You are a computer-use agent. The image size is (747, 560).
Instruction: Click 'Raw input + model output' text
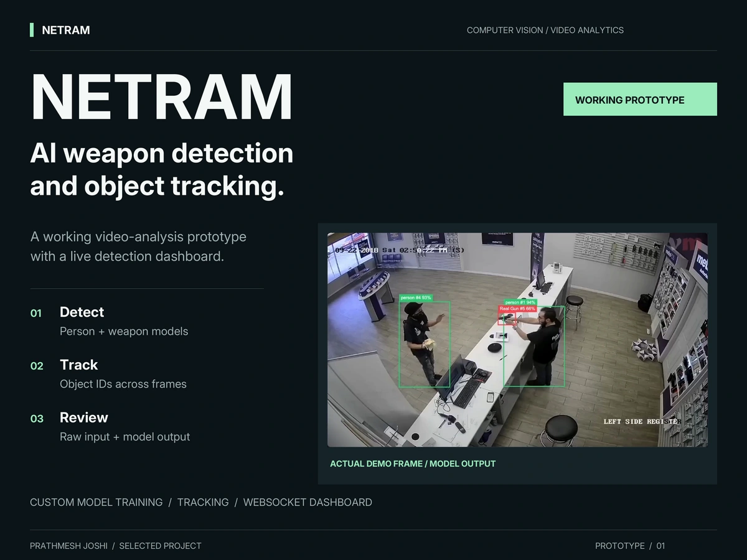[x=125, y=437]
